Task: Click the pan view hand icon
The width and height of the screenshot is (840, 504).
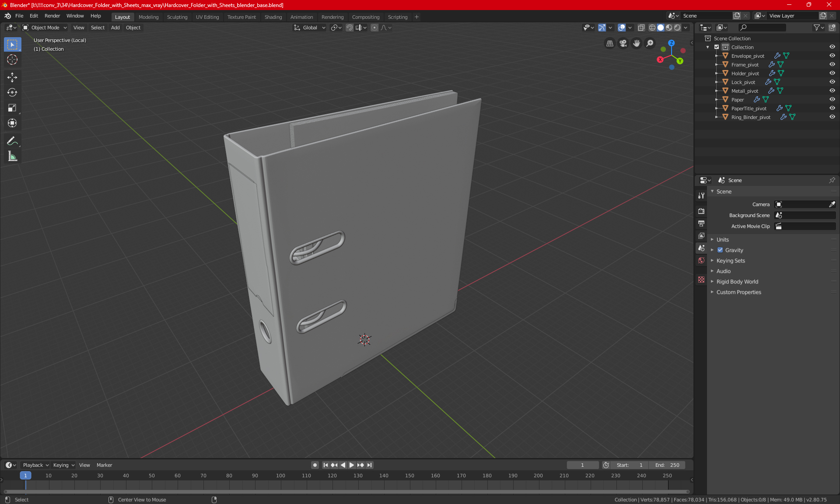Action: [637, 43]
